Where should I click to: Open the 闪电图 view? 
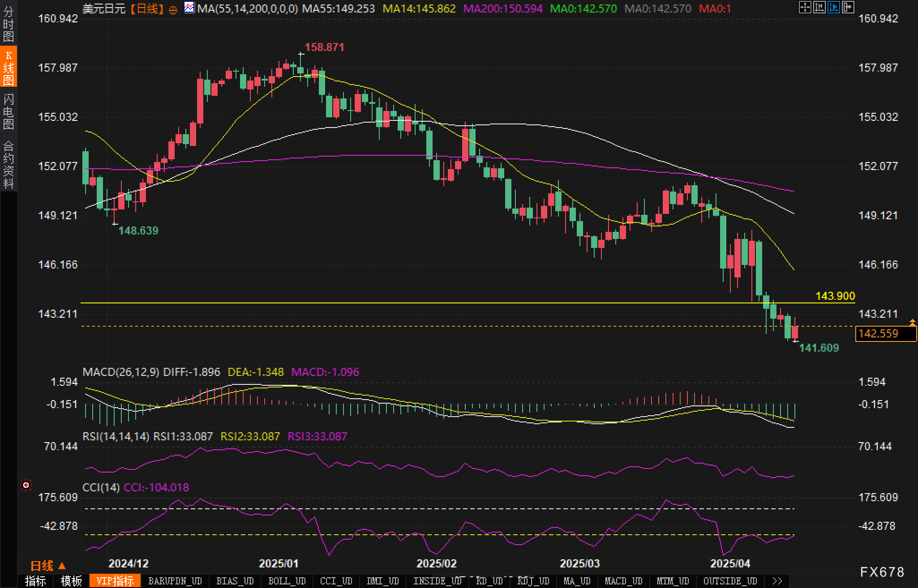coord(9,111)
